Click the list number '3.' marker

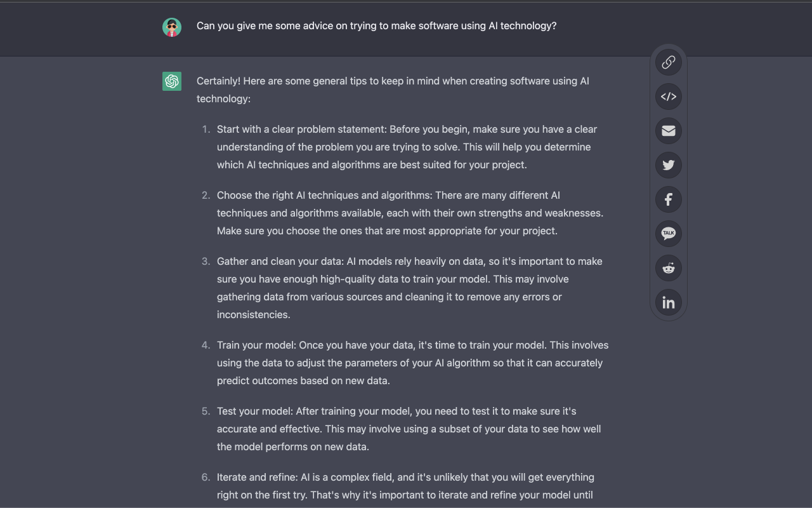pyautogui.click(x=206, y=261)
